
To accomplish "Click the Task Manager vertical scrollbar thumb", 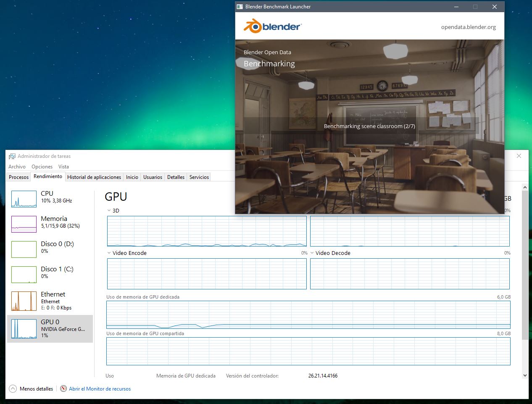I will (x=525, y=265).
